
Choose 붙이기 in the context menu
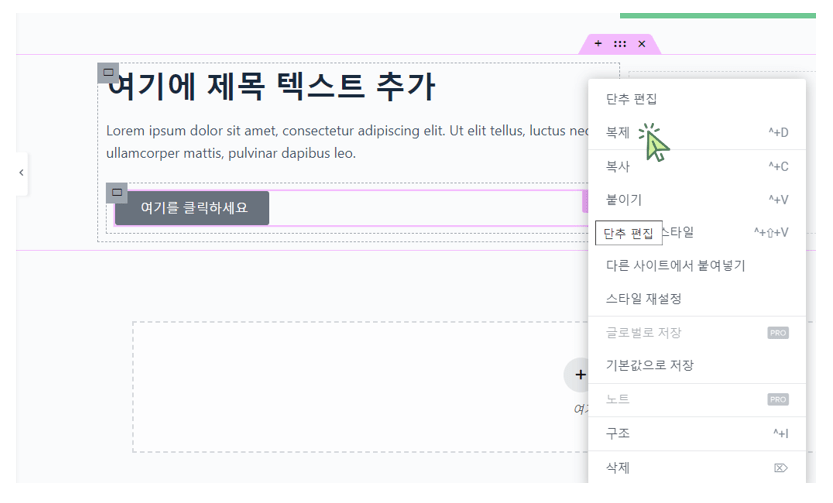pyautogui.click(x=697, y=200)
